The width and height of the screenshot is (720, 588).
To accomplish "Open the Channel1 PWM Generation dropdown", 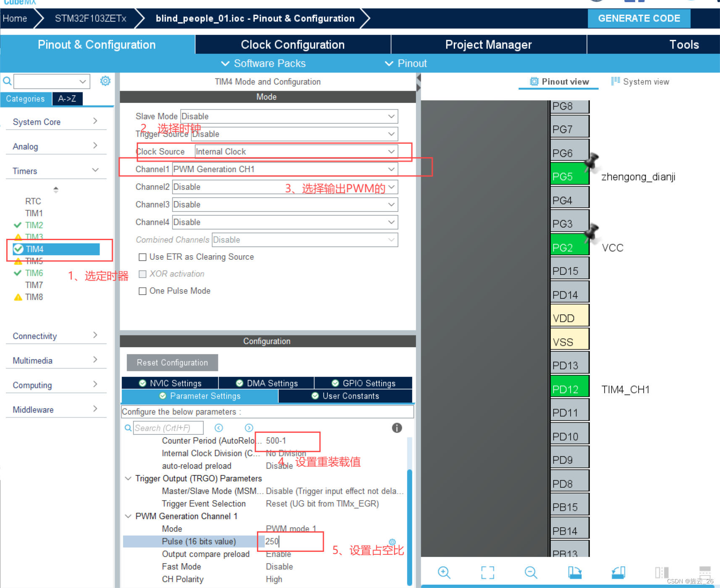I will point(285,169).
